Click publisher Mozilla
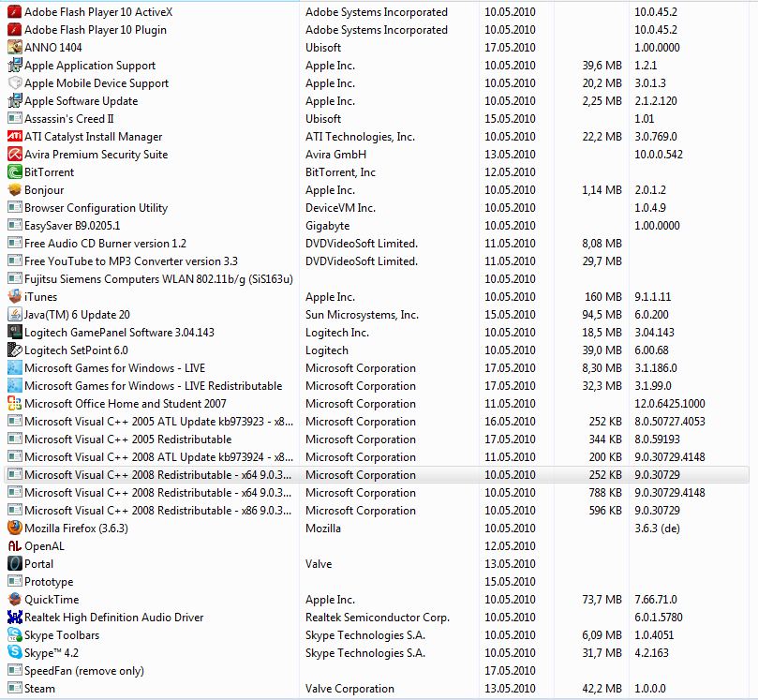This screenshot has height=700, width=758. point(323,529)
